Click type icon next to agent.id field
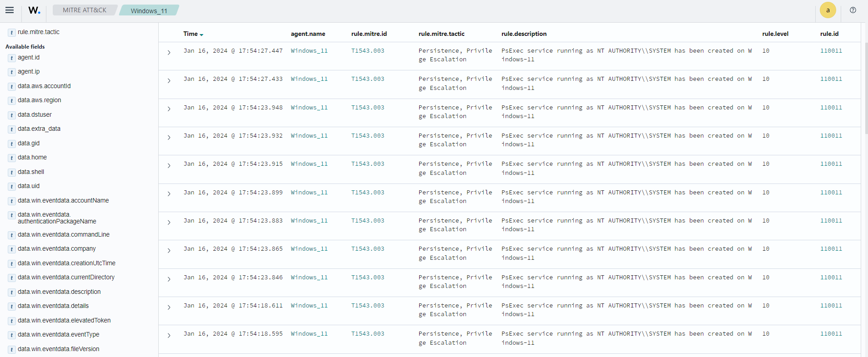Image resolution: width=868 pixels, height=357 pixels. pos(12,58)
